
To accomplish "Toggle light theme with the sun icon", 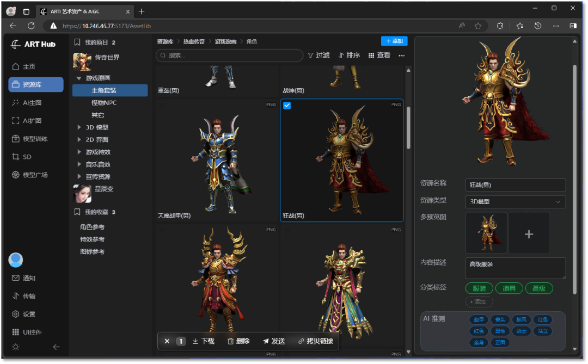I will coord(15,347).
